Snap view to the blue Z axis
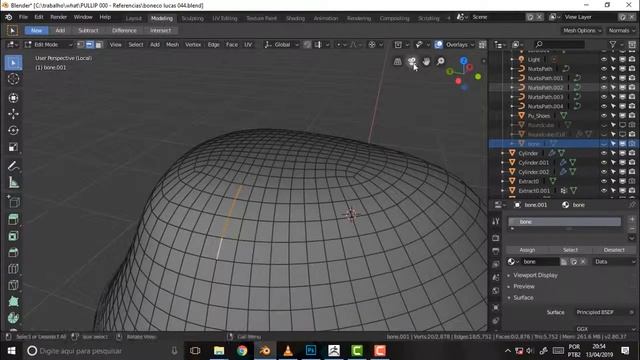640x360 pixels. click(464, 61)
